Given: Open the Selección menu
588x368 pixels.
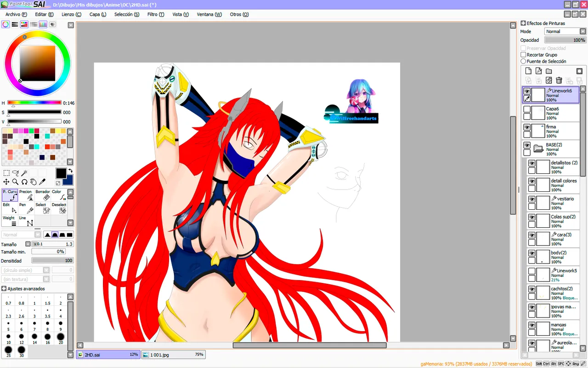Looking at the screenshot, I should tap(127, 14).
